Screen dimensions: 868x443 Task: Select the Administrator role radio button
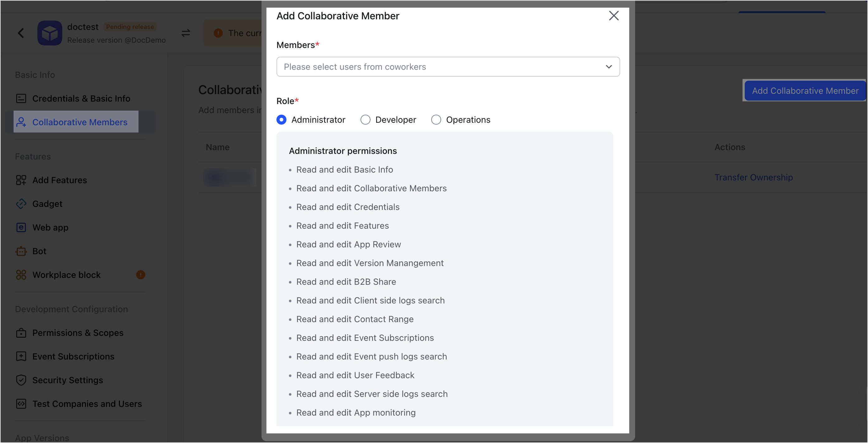pyautogui.click(x=281, y=120)
